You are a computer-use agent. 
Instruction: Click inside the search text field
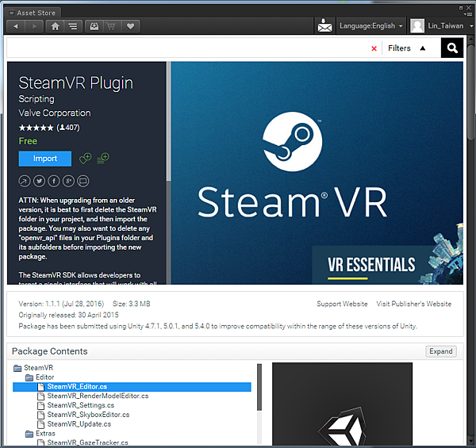[x=188, y=48]
